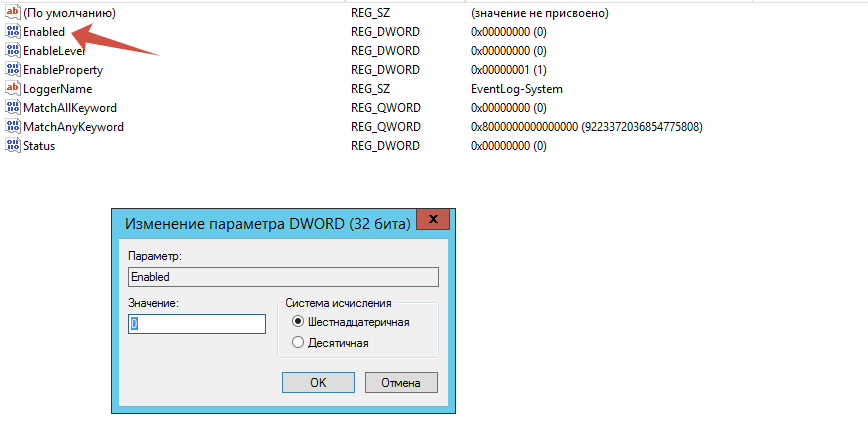Click the 0x00000001 (1) data cell
868x428 pixels.
click(509, 70)
